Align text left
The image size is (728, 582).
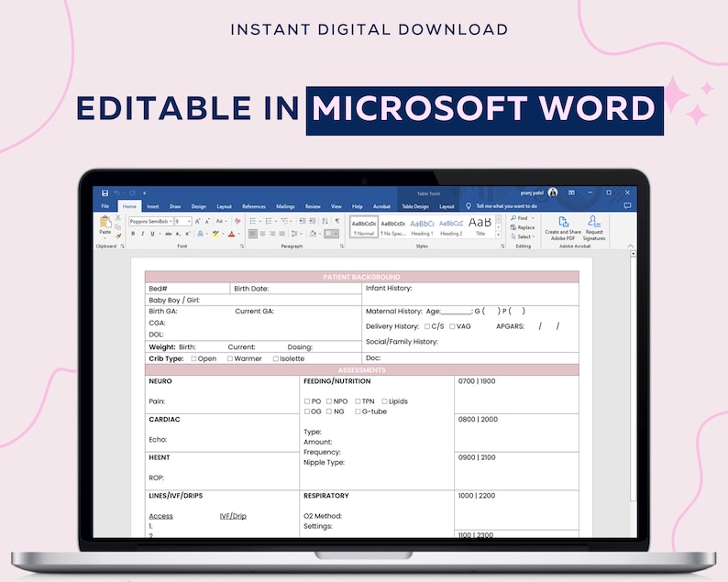pyautogui.click(x=252, y=234)
